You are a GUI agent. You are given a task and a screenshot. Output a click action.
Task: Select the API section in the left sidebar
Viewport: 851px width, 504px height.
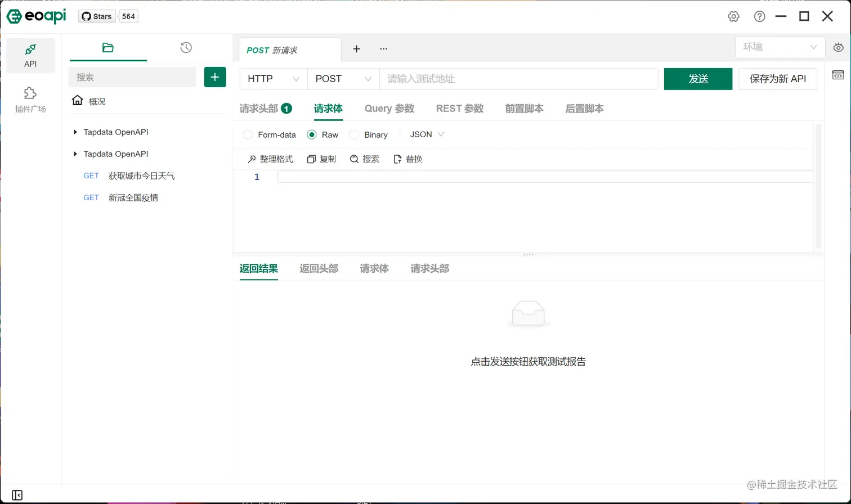point(30,55)
